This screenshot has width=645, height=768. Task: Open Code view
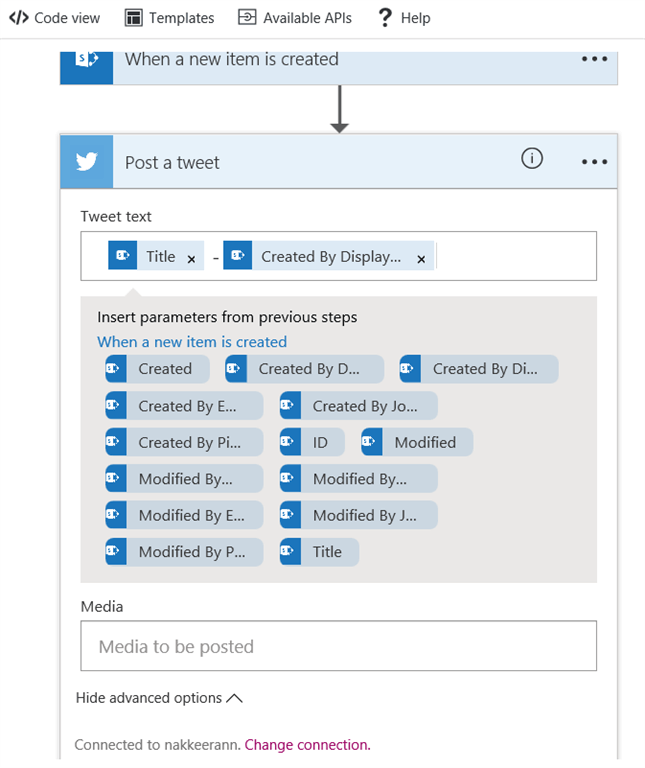click(55, 18)
